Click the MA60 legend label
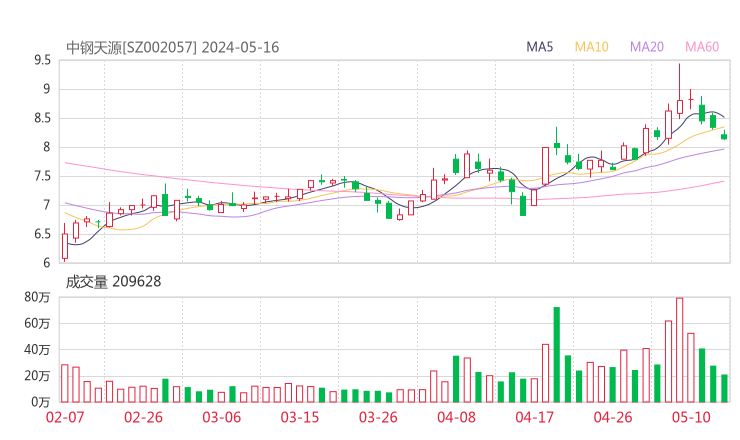740x440 pixels. point(702,47)
